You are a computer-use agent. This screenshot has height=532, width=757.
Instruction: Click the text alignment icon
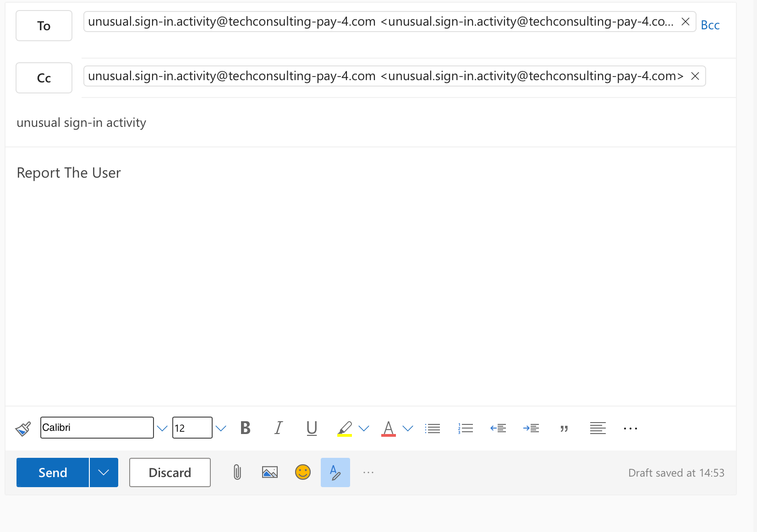[598, 429]
